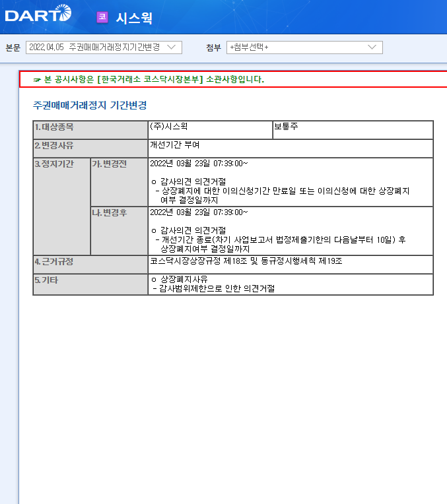Click the 2.변경사유 row label
The width and height of the screenshot is (447, 504).
point(90,148)
